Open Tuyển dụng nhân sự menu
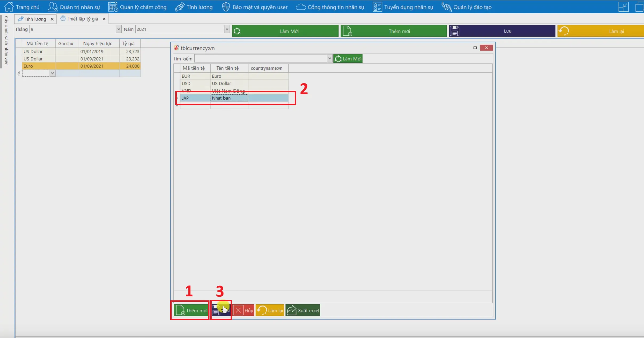 click(x=403, y=7)
